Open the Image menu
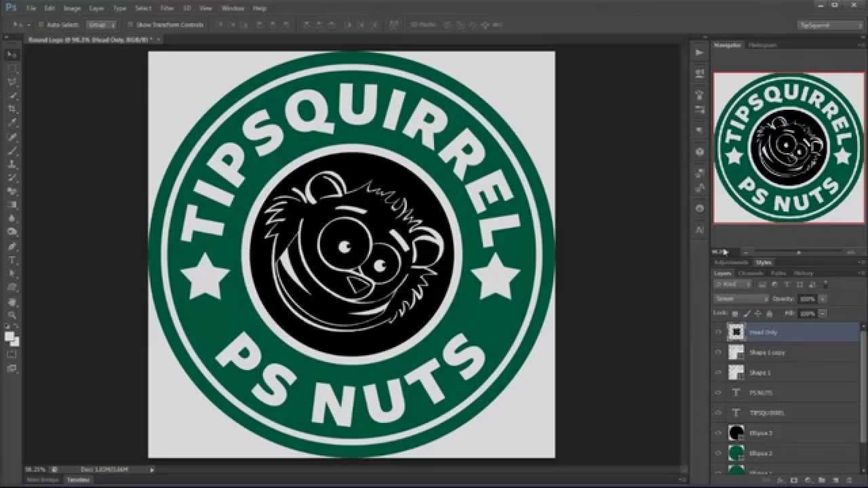Image resolution: width=868 pixels, height=488 pixels. tap(72, 8)
